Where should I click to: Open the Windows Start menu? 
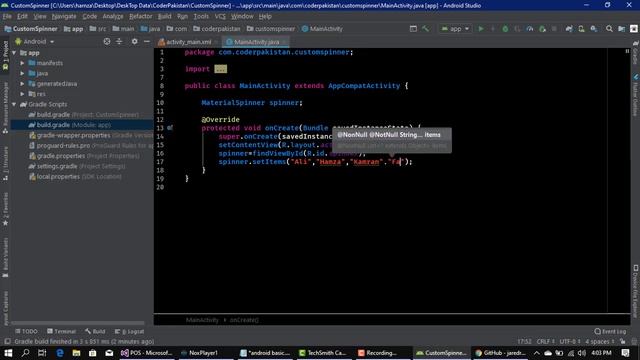(8, 353)
